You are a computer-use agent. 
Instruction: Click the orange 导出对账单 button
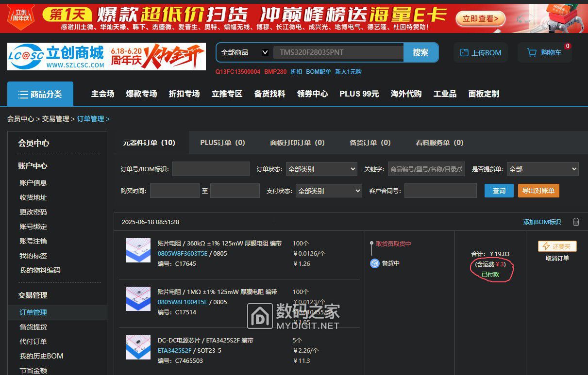(x=538, y=191)
